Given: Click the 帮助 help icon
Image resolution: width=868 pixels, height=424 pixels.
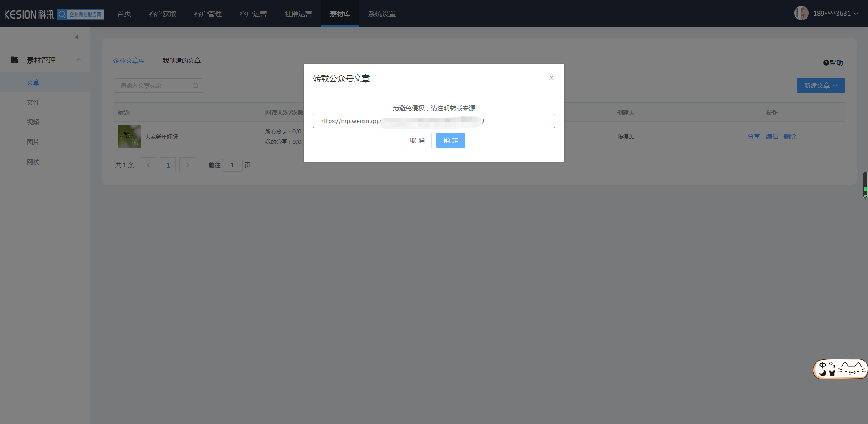Looking at the screenshot, I should 826,63.
